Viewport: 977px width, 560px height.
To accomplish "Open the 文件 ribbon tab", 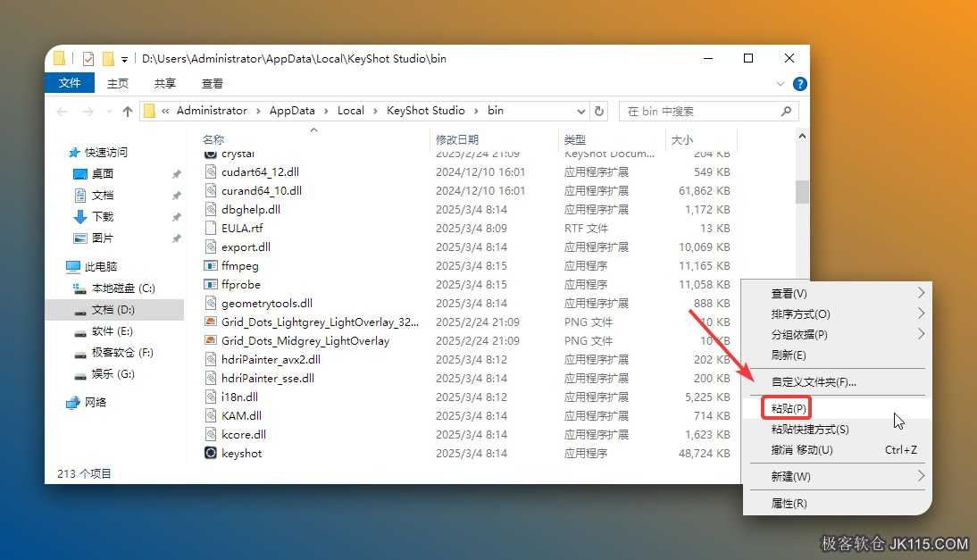I will pyautogui.click(x=69, y=83).
